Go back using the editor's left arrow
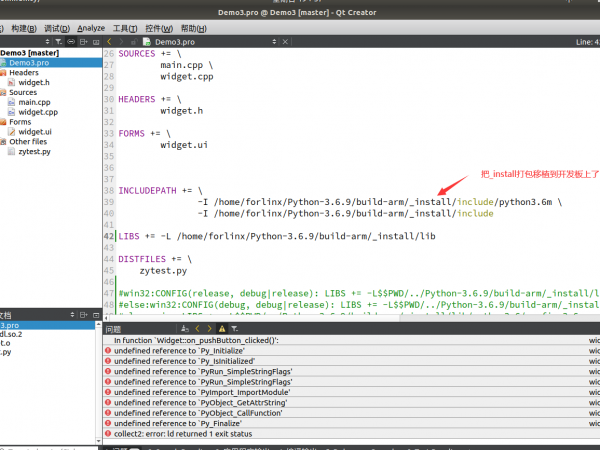This screenshot has width=600, height=450. [x=111, y=41]
